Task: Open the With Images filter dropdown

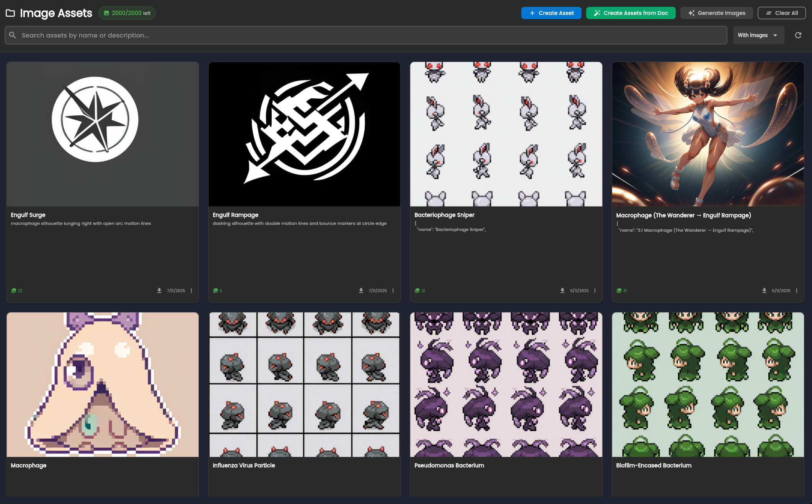Action: point(758,35)
